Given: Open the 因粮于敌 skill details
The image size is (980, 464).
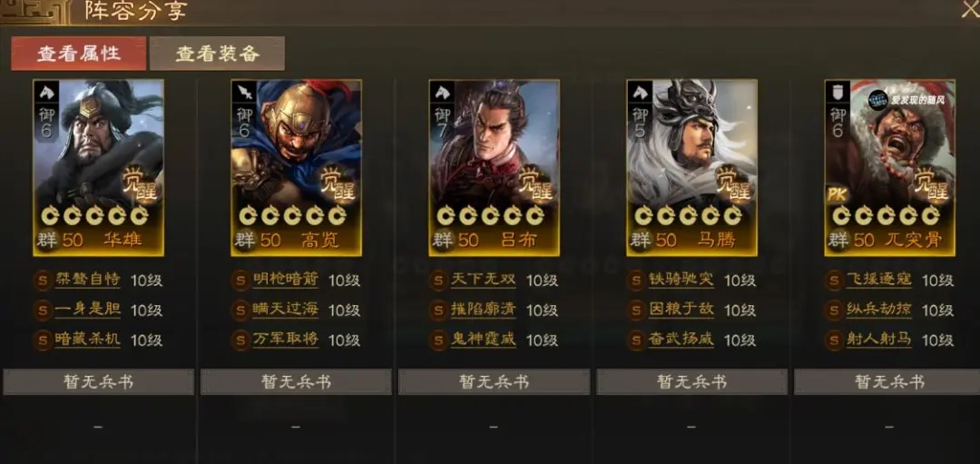Looking at the screenshot, I should (681, 310).
